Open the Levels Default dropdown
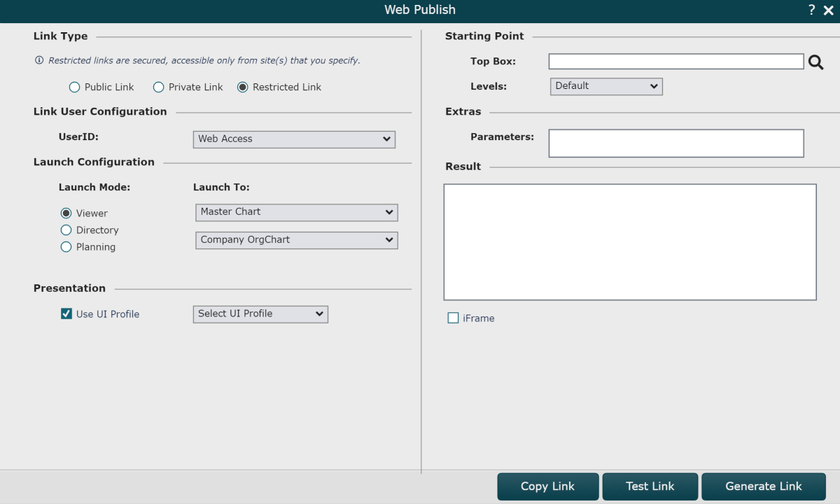This screenshot has height=504, width=840. 606,86
